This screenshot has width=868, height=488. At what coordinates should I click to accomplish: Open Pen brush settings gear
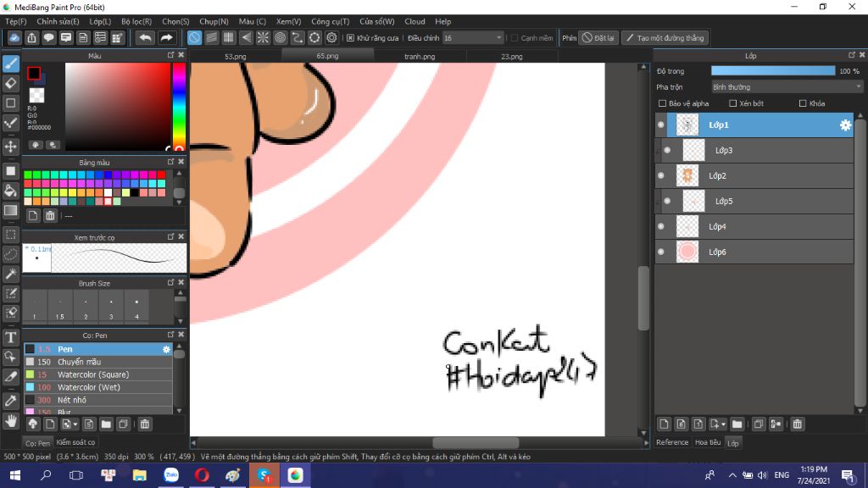[166, 349]
